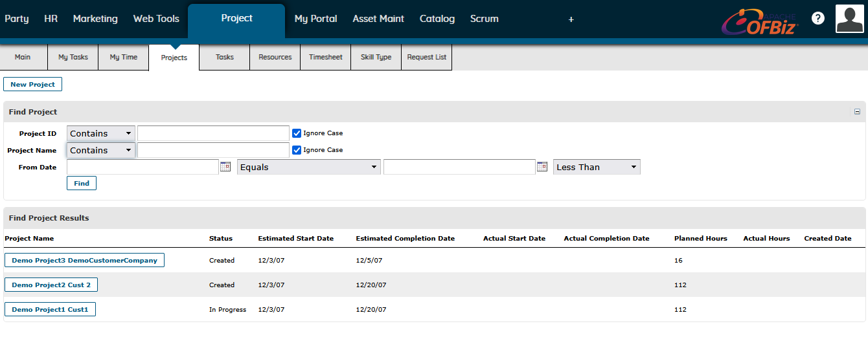Click the Find Project Results title
Viewport: 868px width, 337px height.
[x=49, y=218]
